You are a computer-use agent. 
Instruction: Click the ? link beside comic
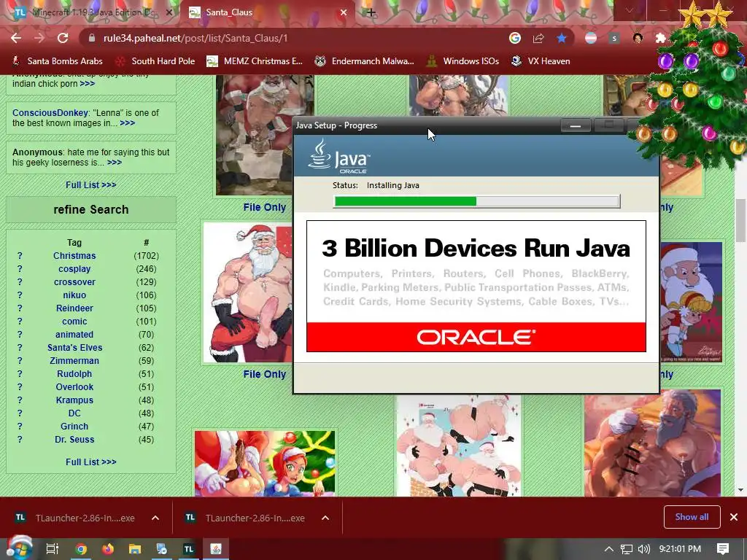pyautogui.click(x=20, y=322)
